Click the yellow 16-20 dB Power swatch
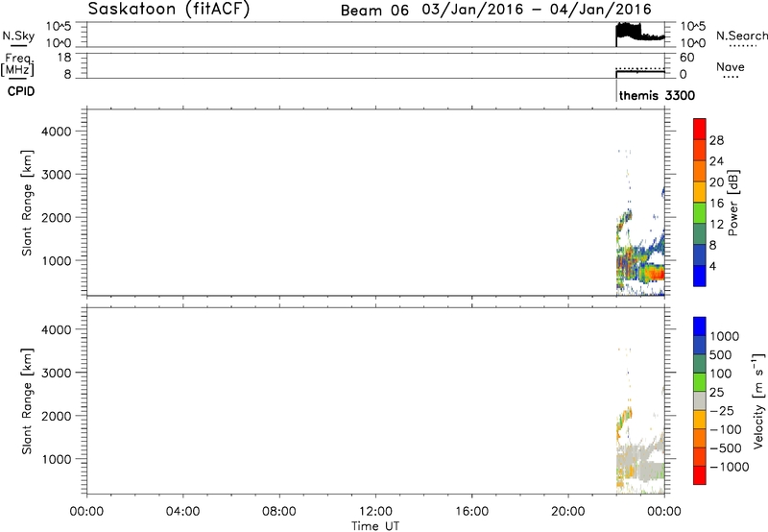The height and width of the screenshot is (532, 768). click(x=700, y=191)
